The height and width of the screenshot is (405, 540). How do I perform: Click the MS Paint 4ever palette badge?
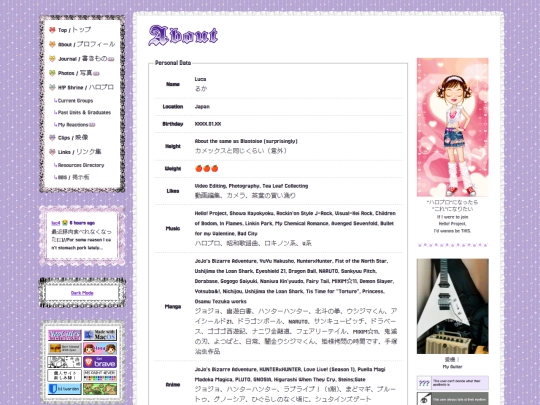coord(100,375)
